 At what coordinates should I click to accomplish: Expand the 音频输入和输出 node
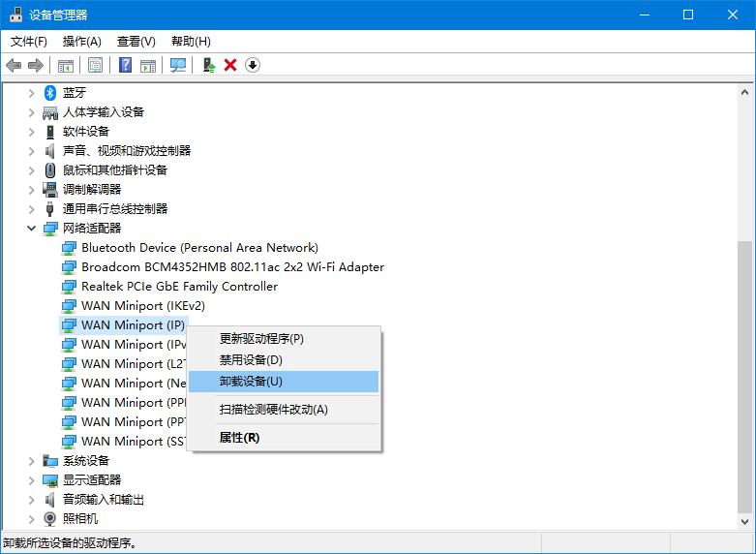coord(31,500)
